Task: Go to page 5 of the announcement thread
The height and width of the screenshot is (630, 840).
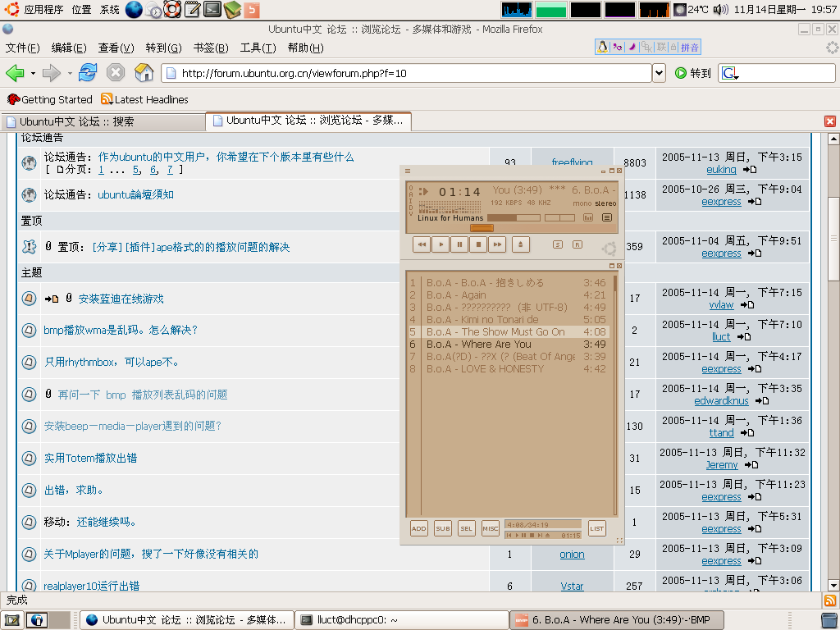Action: pos(137,170)
